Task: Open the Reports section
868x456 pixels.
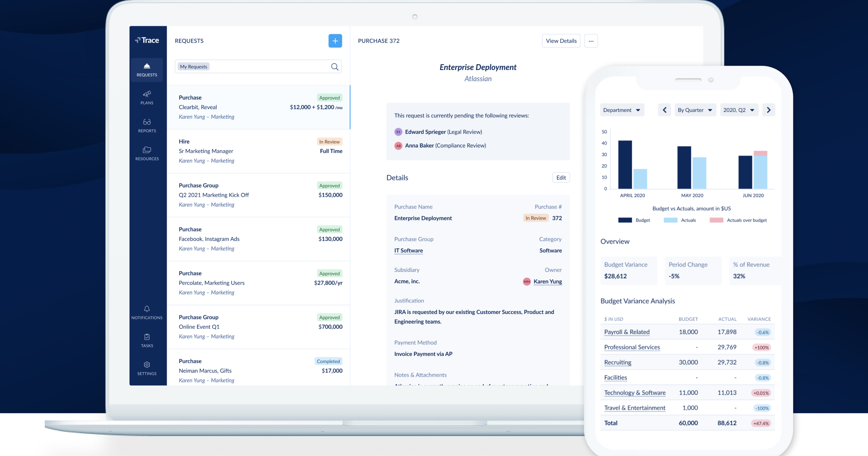Action: 147,125
